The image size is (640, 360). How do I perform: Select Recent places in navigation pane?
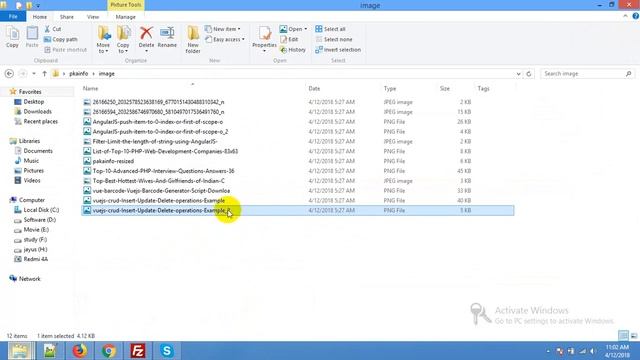tap(36, 121)
